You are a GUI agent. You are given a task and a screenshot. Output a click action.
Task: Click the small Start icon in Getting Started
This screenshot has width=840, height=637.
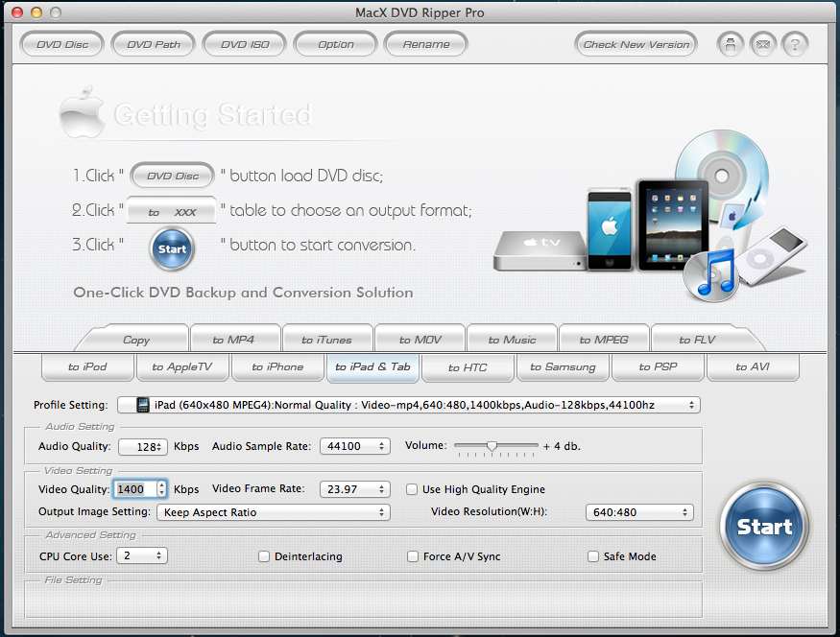pos(172,248)
